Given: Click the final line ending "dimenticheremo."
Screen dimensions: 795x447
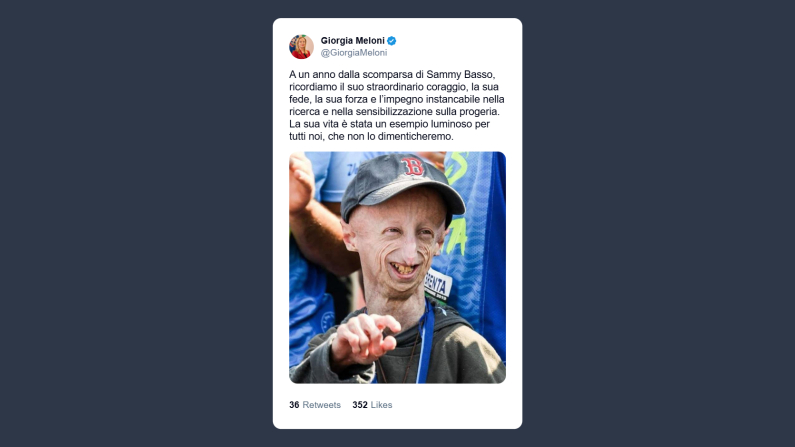Looking at the screenshot, I should coord(371,136).
